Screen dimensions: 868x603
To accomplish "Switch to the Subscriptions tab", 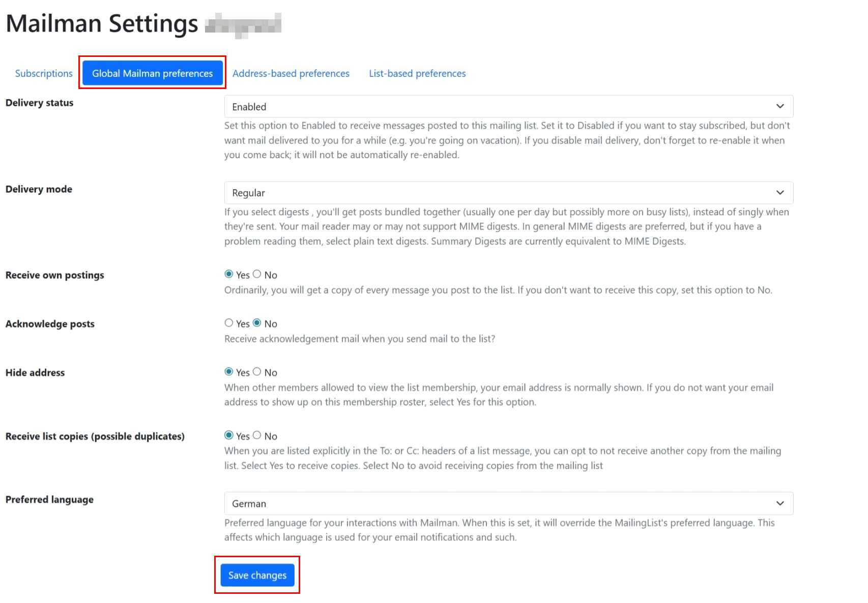I will click(x=43, y=73).
